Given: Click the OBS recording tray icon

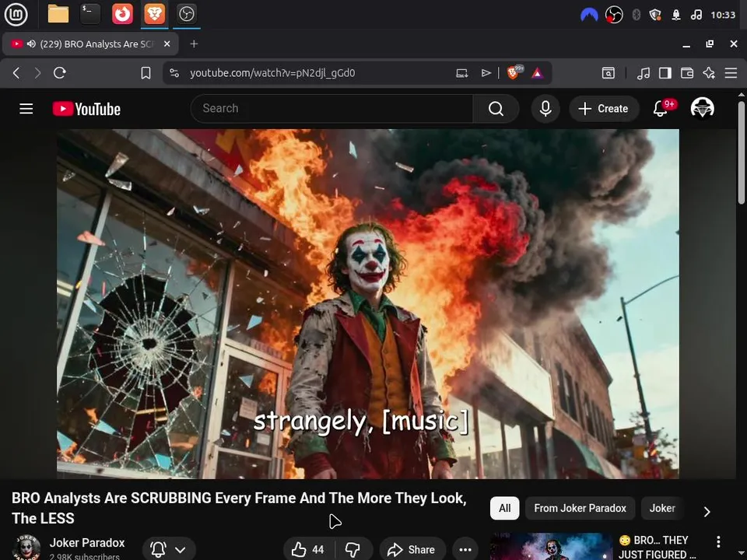Looking at the screenshot, I should point(614,15).
